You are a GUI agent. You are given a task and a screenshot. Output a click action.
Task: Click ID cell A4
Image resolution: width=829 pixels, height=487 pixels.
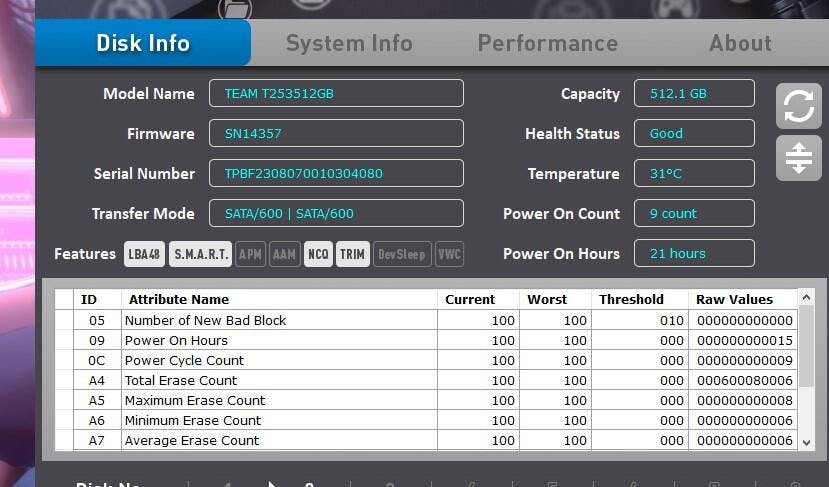point(97,381)
